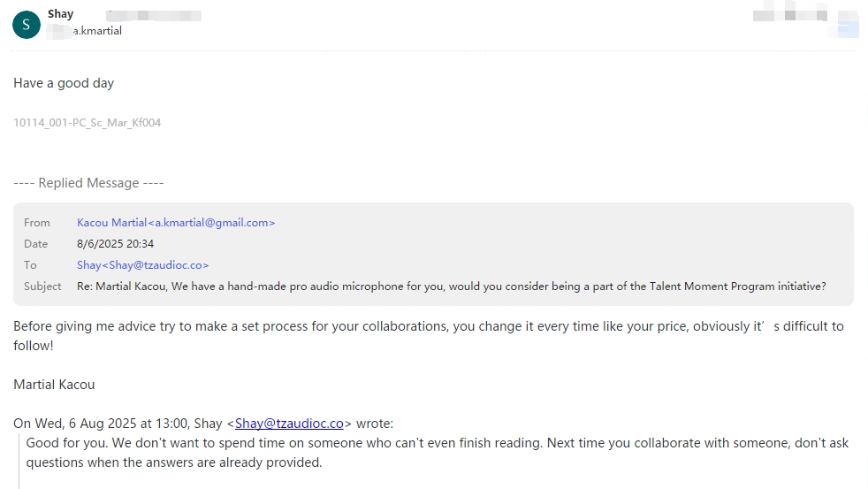Click the blurred blue icon at top right
This screenshot has width=868, height=489.
[x=847, y=28]
